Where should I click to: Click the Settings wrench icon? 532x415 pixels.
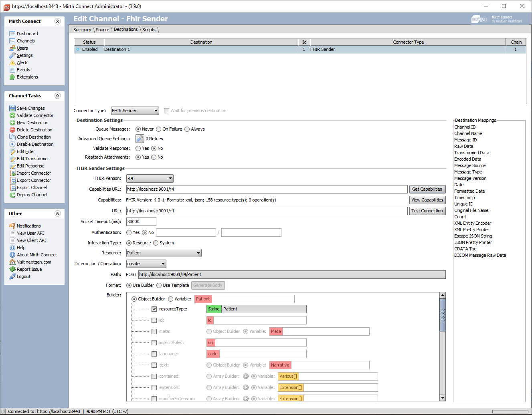coord(12,55)
